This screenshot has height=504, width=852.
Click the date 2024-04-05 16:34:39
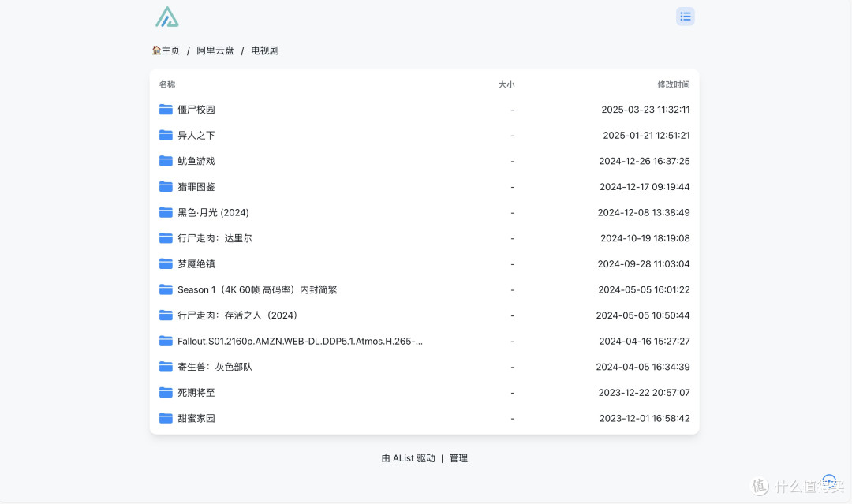643,367
